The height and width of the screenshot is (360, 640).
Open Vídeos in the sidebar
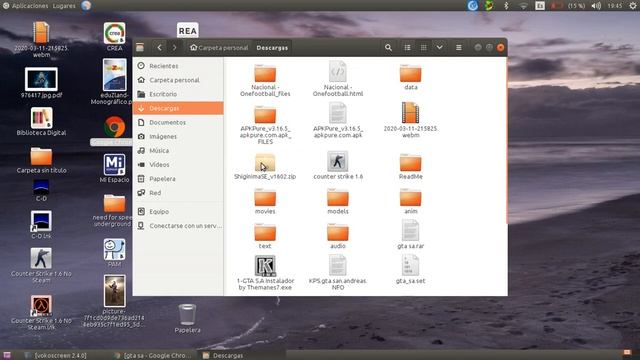click(x=178, y=164)
